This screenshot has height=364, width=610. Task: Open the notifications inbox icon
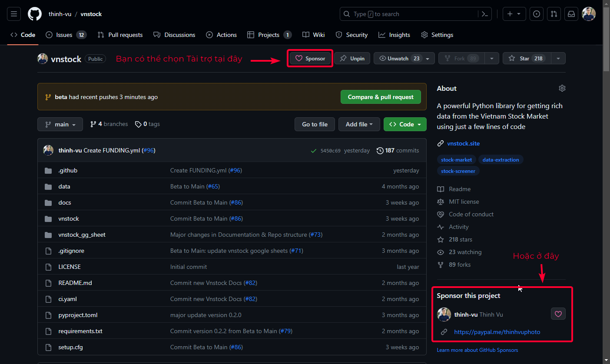coord(571,14)
